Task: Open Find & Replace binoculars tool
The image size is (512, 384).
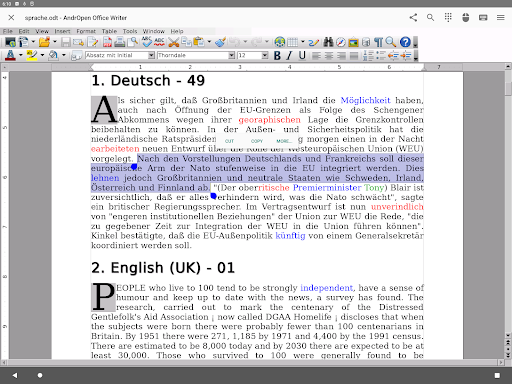Action: coord(328,42)
